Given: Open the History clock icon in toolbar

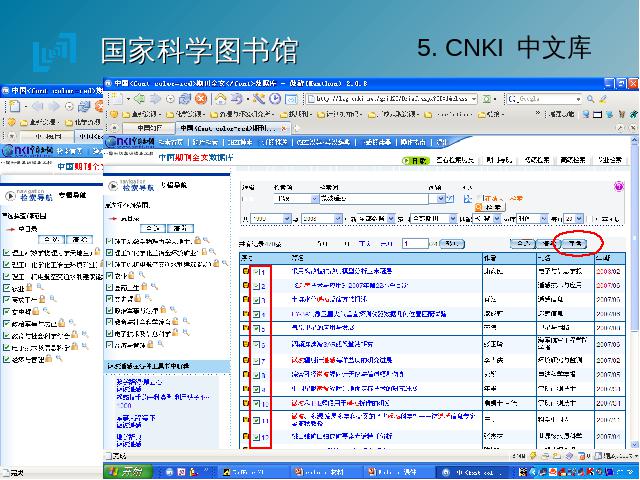Looking at the screenshot, I should pos(275,99).
